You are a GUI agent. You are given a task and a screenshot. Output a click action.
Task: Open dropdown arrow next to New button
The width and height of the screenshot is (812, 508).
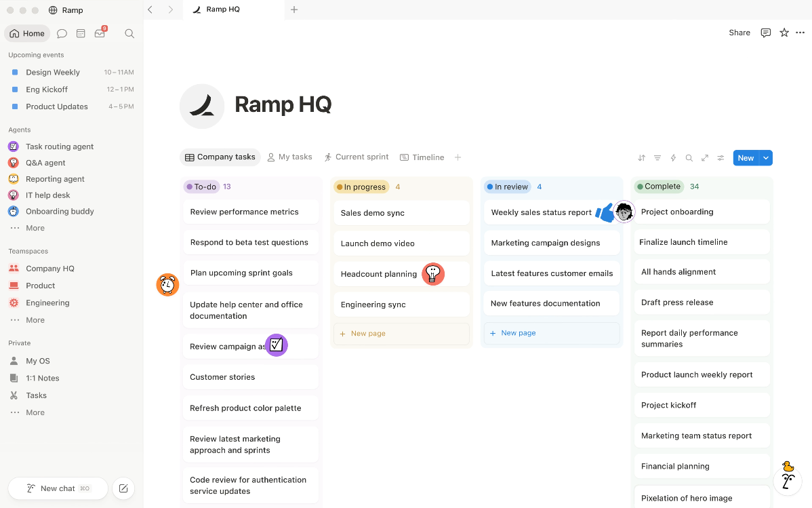click(765, 158)
